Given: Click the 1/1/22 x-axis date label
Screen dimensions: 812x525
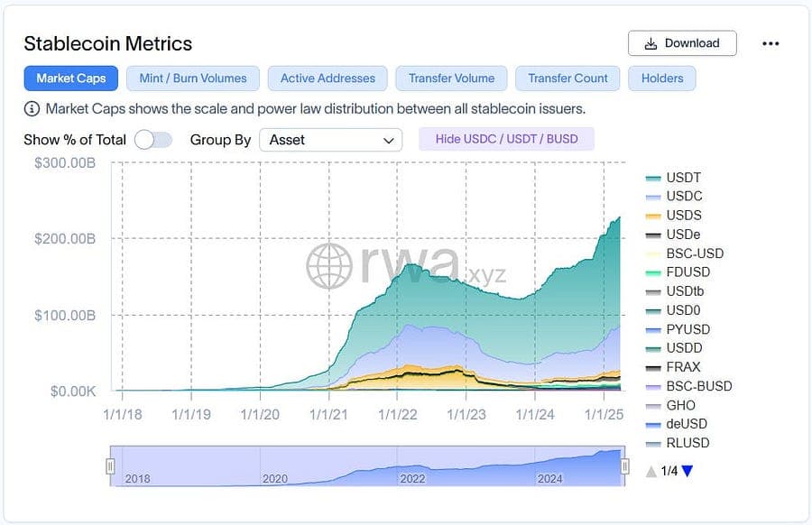Looking at the screenshot, I should tap(397, 414).
